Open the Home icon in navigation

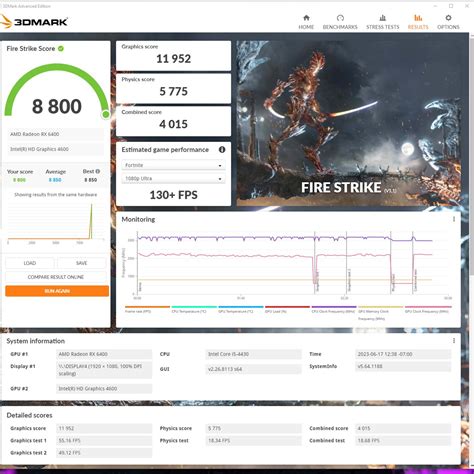click(306, 18)
